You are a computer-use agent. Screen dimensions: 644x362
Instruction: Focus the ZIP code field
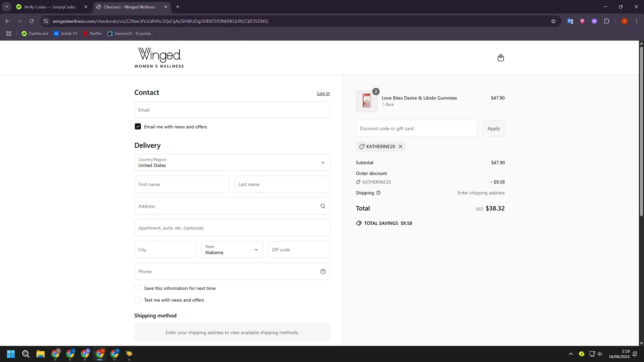[299, 250]
